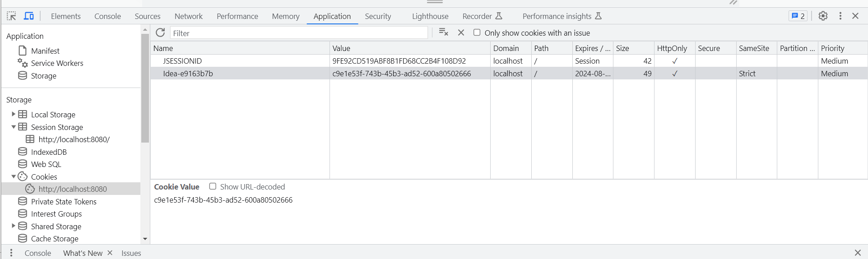Open DevTools settings gear
The image size is (868, 259).
(x=823, y=16)
